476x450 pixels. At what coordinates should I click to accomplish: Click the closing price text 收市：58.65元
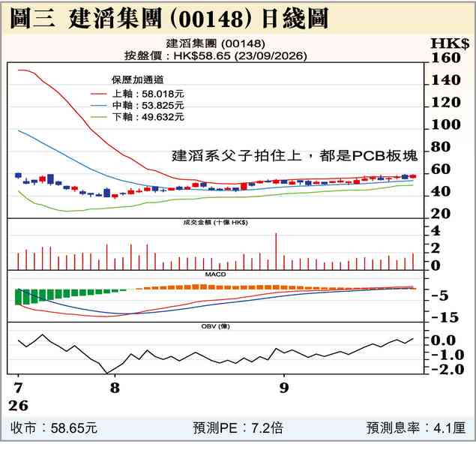[x=53, y=428]
